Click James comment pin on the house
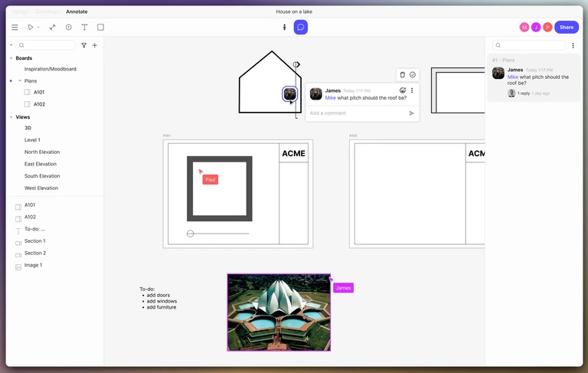 pyautogui.click(x=289, y=93)
